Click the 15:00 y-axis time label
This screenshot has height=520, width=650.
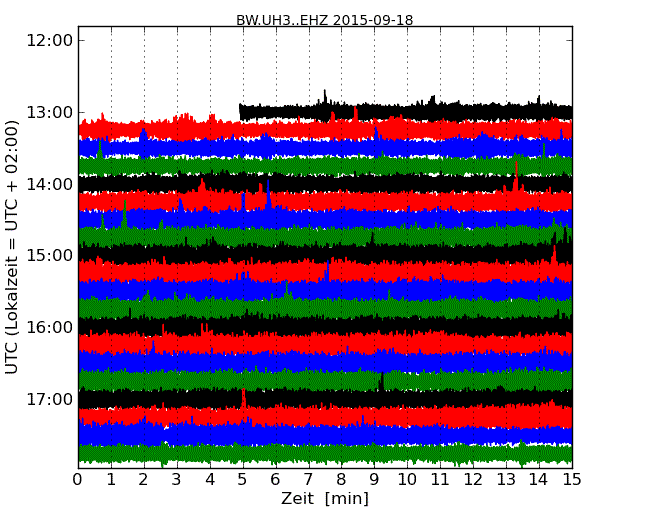[49, 255]
